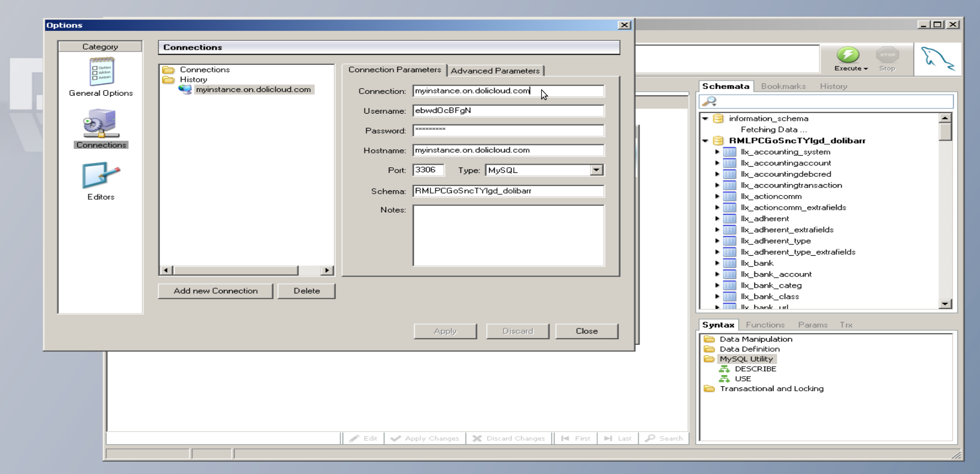
Task: Open the Editors category icon
Action: tap(101, 176)
